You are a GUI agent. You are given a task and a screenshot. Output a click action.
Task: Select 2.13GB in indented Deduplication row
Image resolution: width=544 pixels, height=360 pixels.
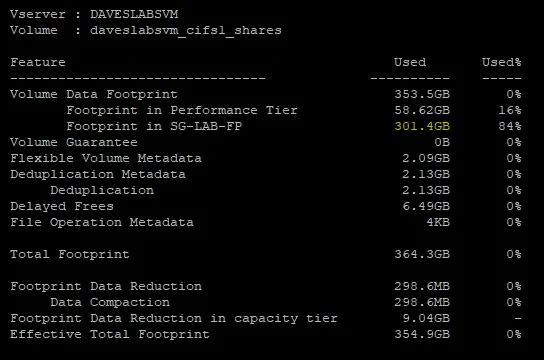coord(426,190)
